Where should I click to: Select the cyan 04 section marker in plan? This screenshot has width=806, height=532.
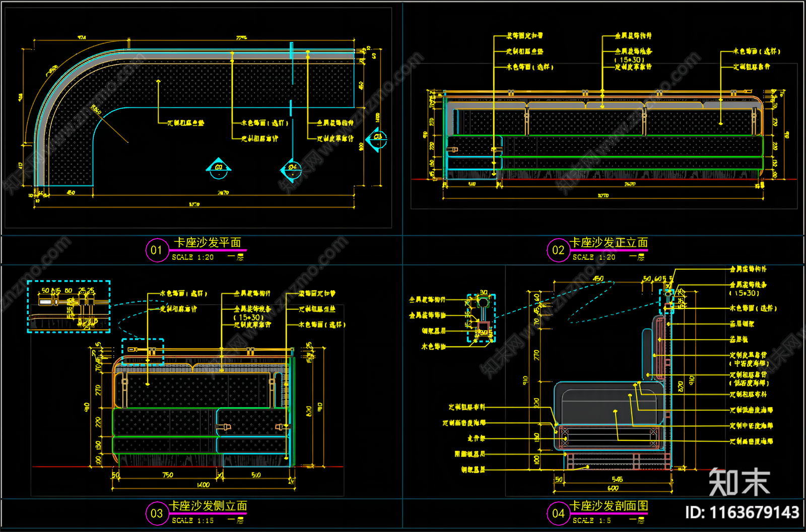(x=292, y=169)
